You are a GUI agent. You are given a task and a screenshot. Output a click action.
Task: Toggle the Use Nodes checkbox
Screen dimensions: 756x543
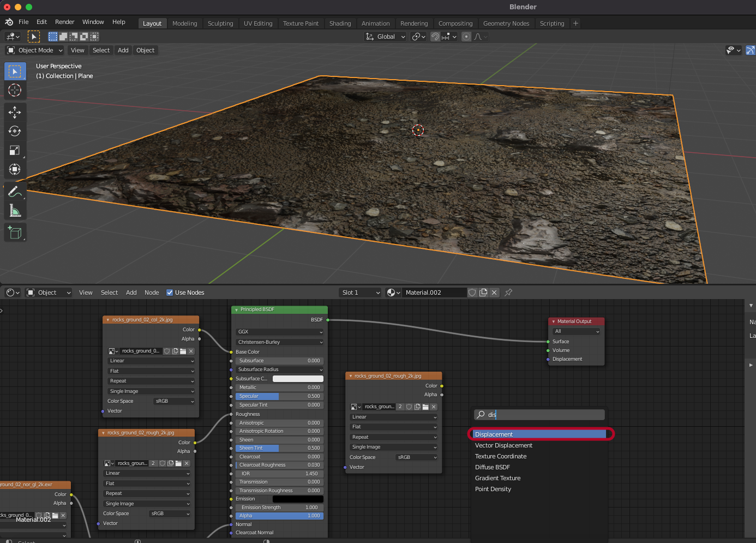click(170, 293)
